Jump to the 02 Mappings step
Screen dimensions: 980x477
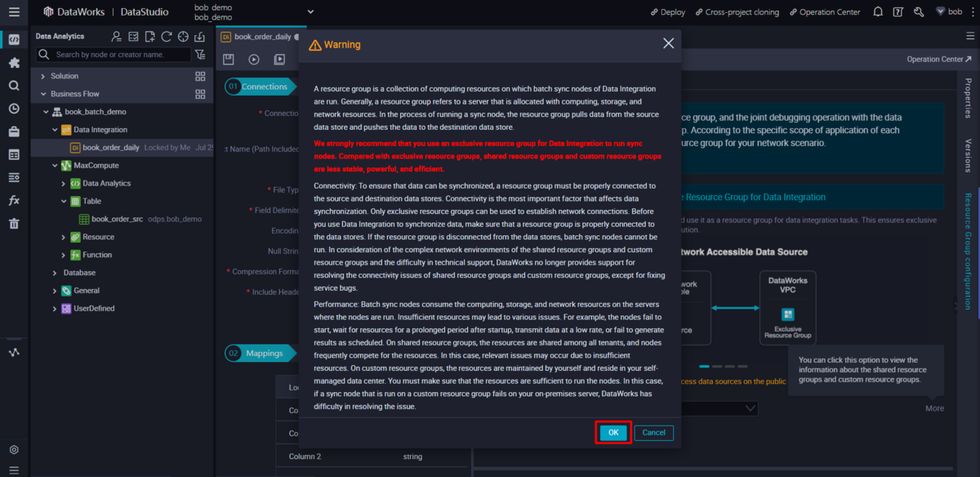click(x=259, y=354)
